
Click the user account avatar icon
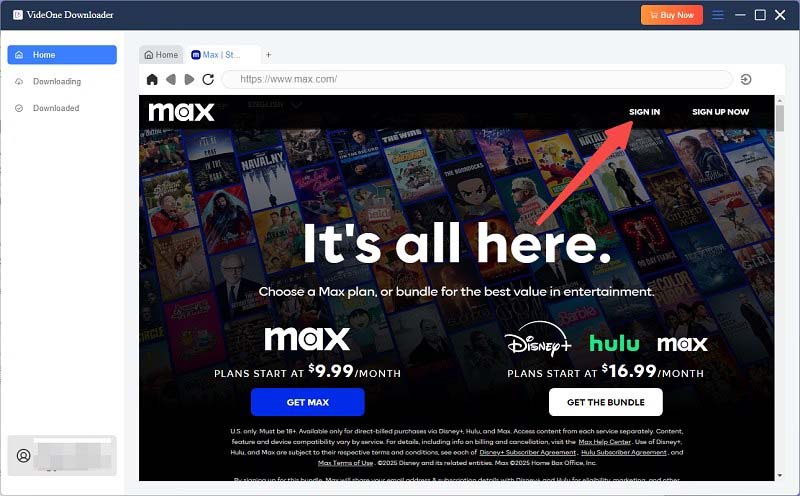[23, 455]
